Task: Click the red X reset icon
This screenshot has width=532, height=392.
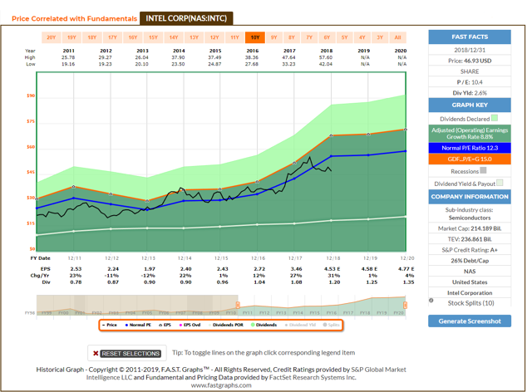Action: [96, 354]
